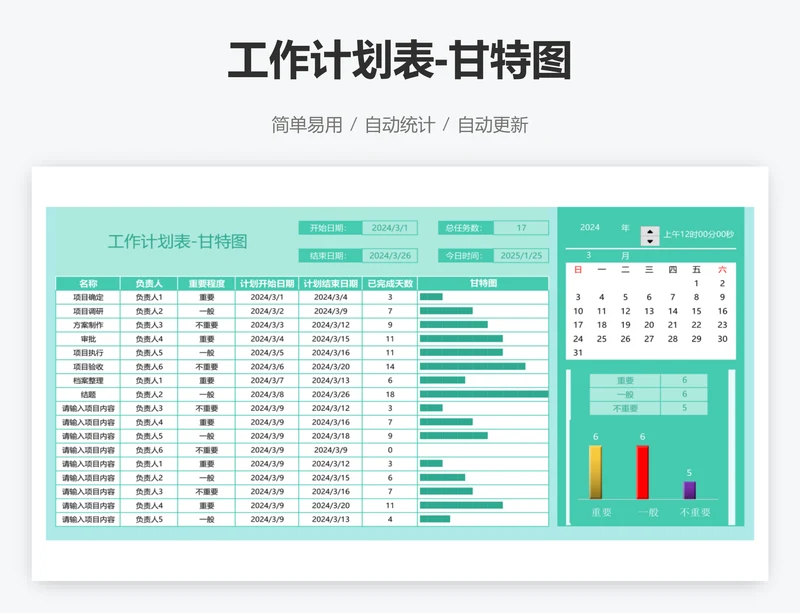Viewport: 800px width, 613px height.
Task: Click the purple 不重要 chart bar
Action: pyautogui.click(x=689, y=490)
